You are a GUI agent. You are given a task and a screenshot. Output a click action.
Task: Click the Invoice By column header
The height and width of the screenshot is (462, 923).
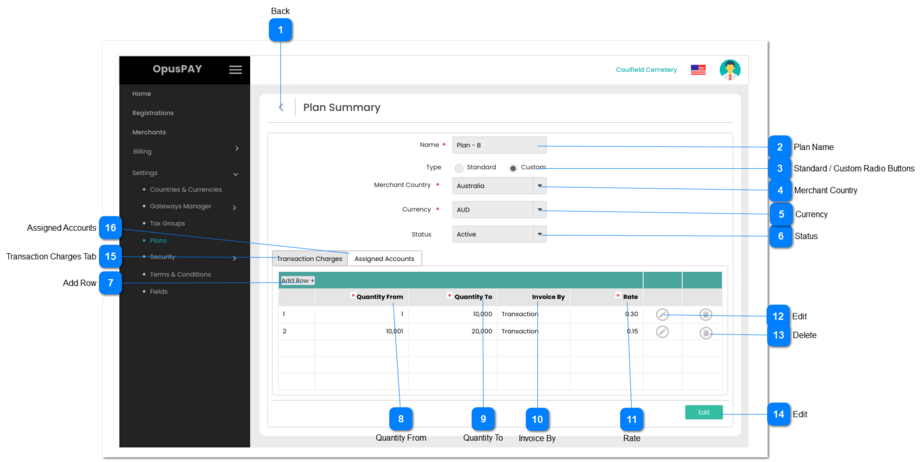coord(548,297)
